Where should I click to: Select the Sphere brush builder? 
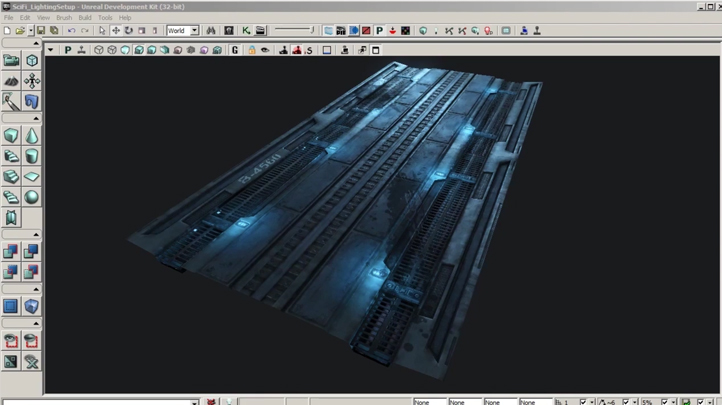32,197
